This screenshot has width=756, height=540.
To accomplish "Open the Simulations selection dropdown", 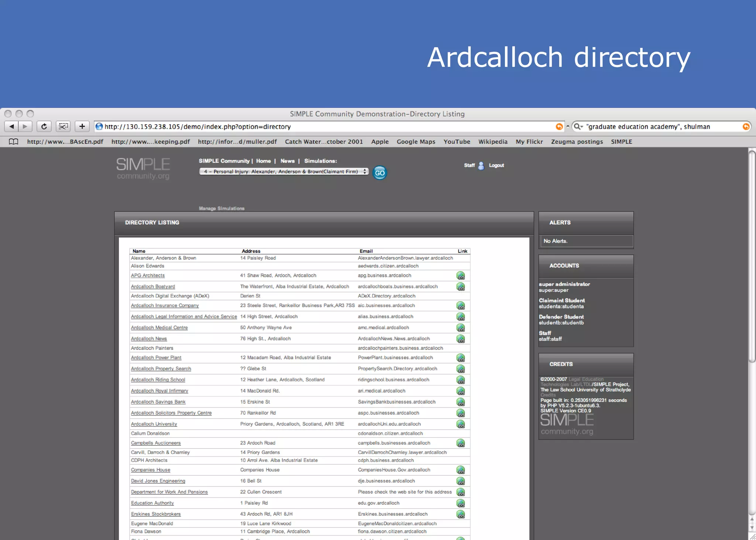I will coord(283,172).
